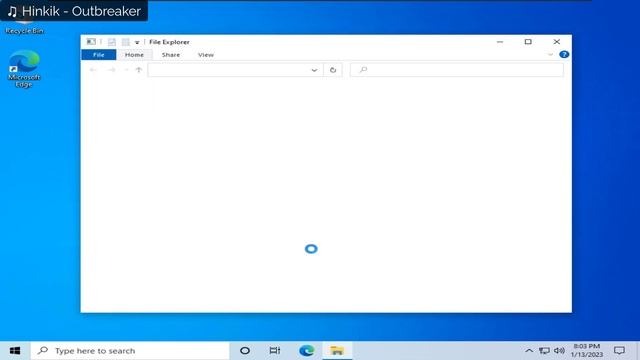Open the volume control tray icon
Image resolution: width=640 pixels, height=360 pixels.
[560, 351]
